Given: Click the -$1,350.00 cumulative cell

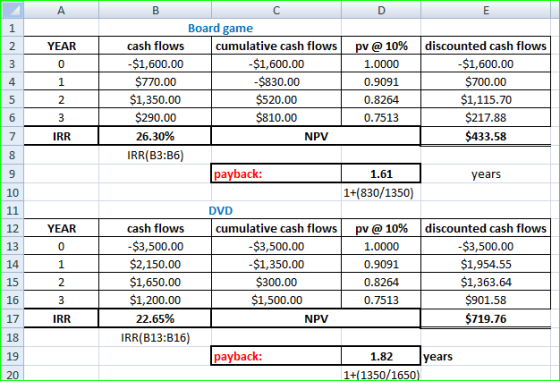Looking at the screenshot, I should pyautogui.click(x=276, y=264).
